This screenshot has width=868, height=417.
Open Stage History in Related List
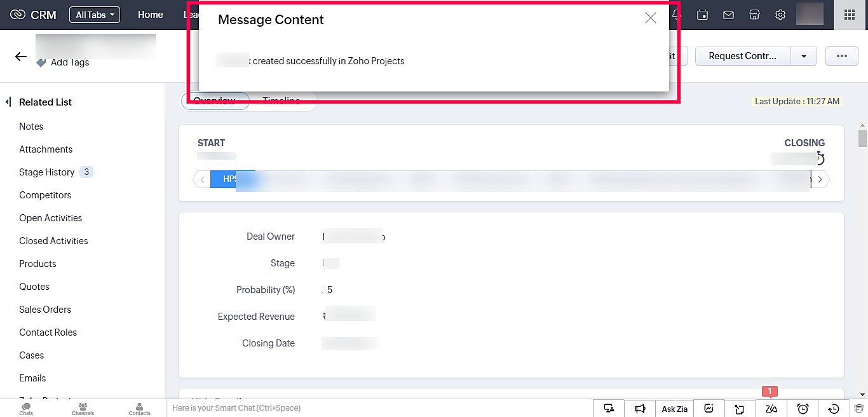click(x=47, y=172)
